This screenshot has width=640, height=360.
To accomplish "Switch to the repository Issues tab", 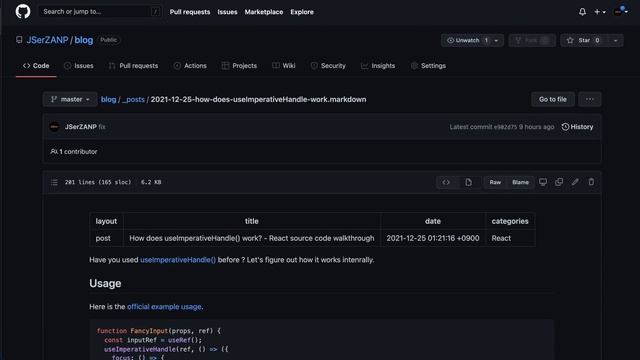I will (x=79, y=66).
